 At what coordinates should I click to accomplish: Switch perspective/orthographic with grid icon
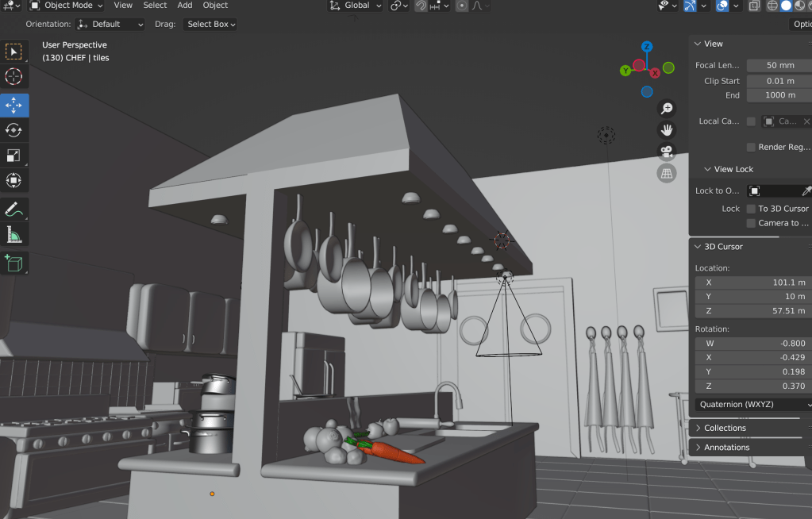667,172
